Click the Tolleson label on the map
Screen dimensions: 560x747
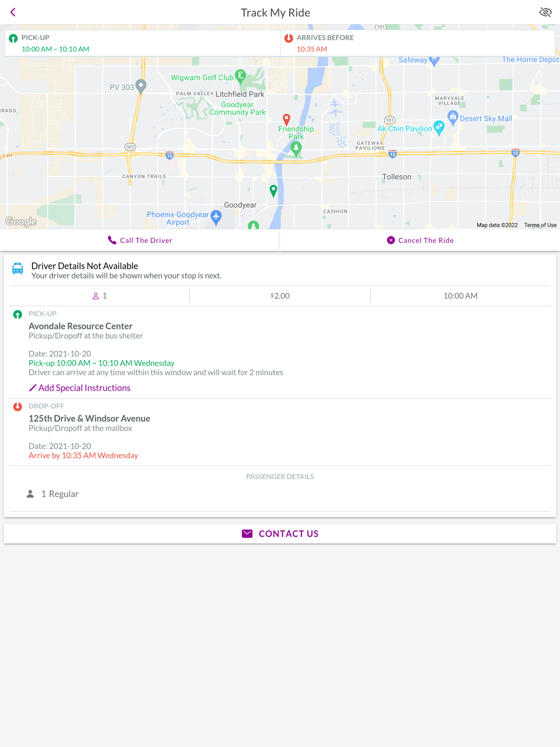pyautogui.click(x=396, y=177)
